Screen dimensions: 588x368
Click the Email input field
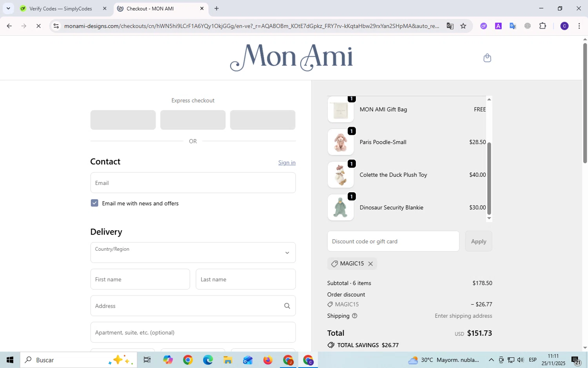click(193, 183)
